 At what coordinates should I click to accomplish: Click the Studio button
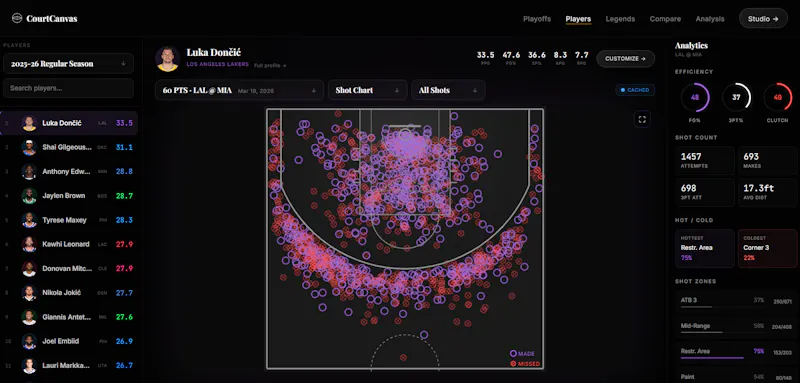coord(763,18)
